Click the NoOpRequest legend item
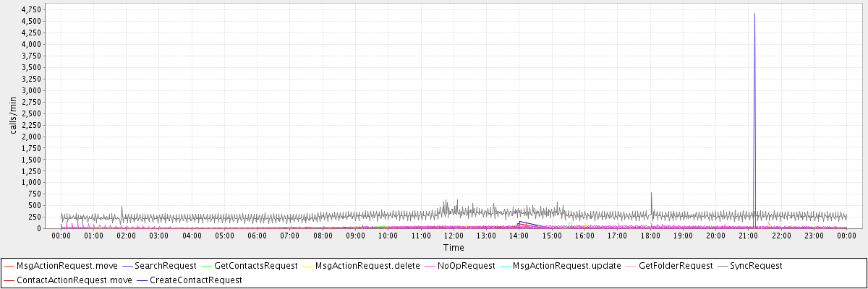The image size is (868, 289). point(467,266)
